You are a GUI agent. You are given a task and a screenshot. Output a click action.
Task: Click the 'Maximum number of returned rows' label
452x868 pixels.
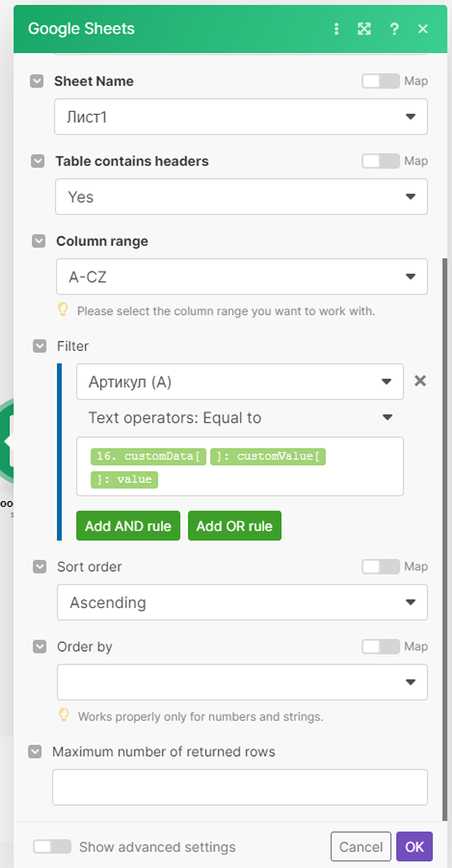click(164, 752)
